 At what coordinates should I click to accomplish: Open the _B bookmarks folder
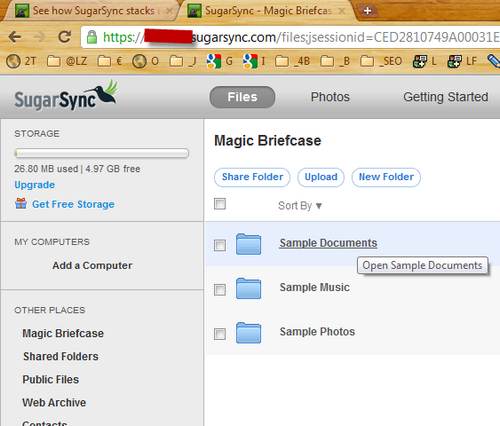335,61
